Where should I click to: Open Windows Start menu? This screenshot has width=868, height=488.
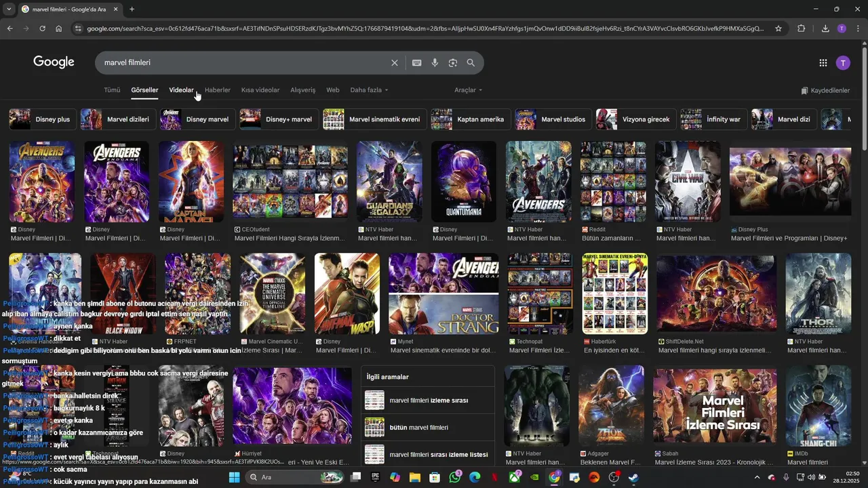234,477
